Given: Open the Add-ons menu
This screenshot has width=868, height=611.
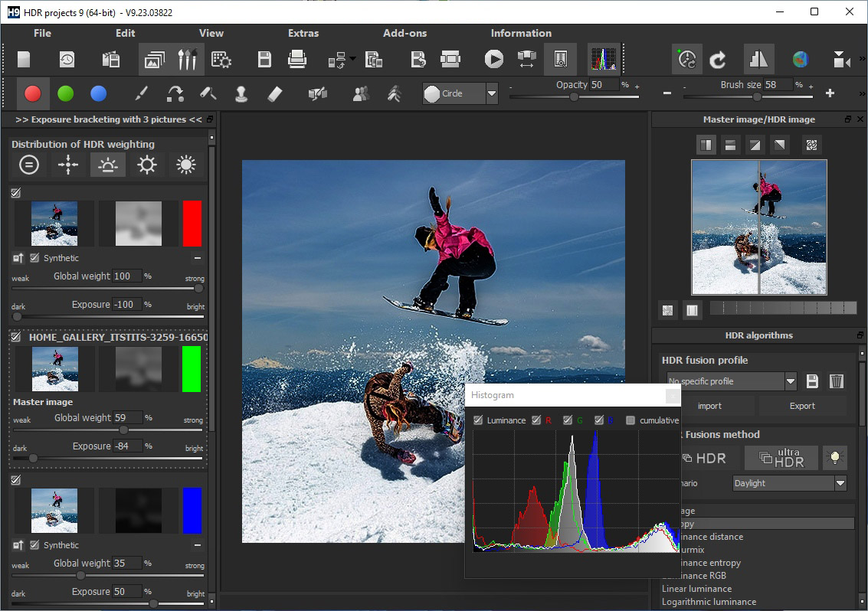Looking at the screenshot, I should point(405,33).
